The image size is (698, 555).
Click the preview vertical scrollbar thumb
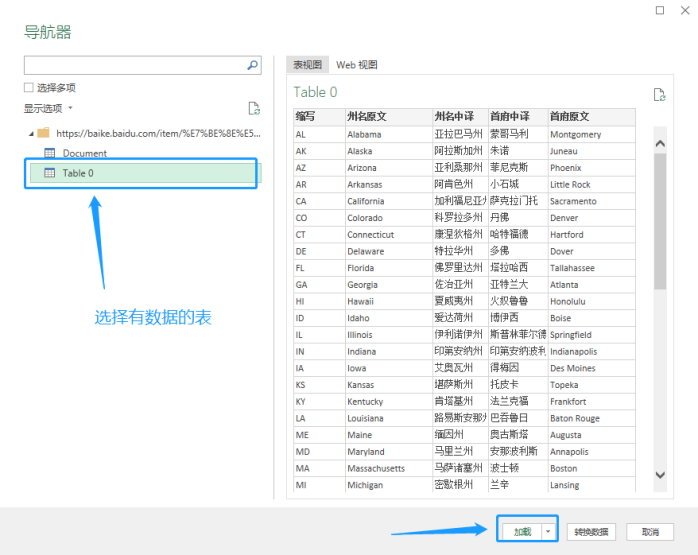[659, 220]
